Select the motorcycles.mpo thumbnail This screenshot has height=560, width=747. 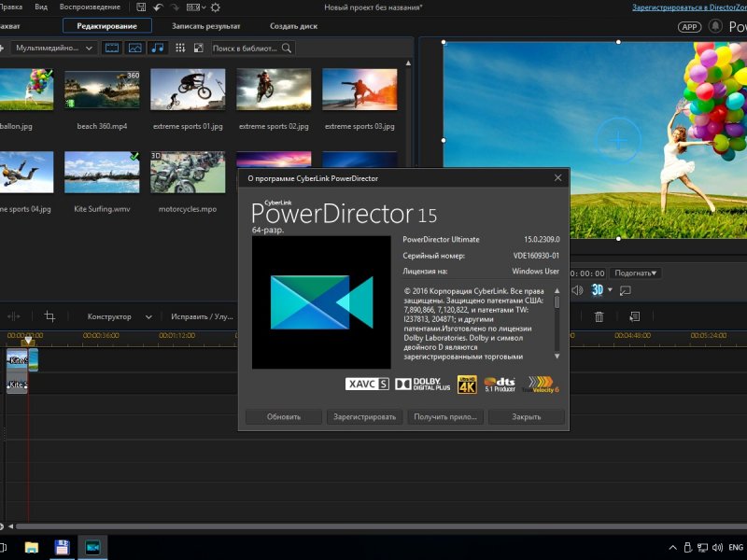click(188, 173)
